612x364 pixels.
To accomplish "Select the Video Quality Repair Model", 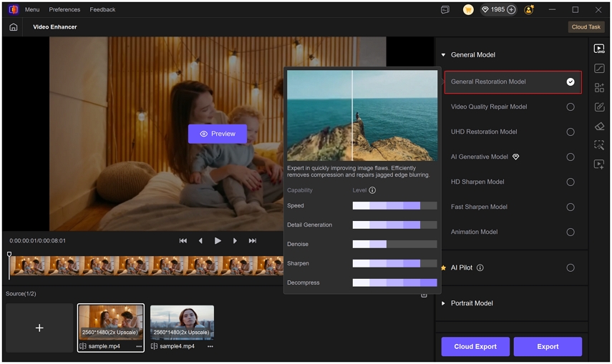I will point(570,107).
